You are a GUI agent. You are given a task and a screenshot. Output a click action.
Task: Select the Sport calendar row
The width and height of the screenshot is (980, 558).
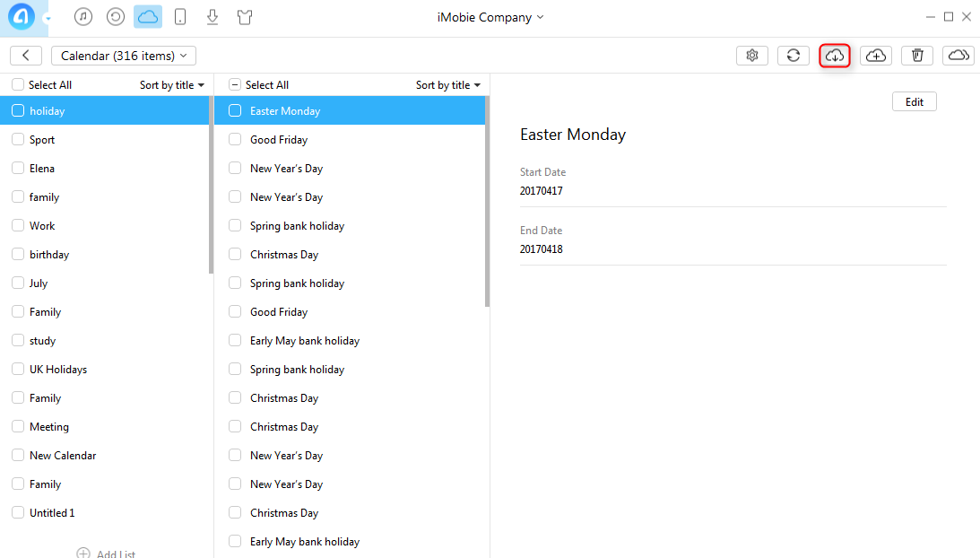click(104, 140)
